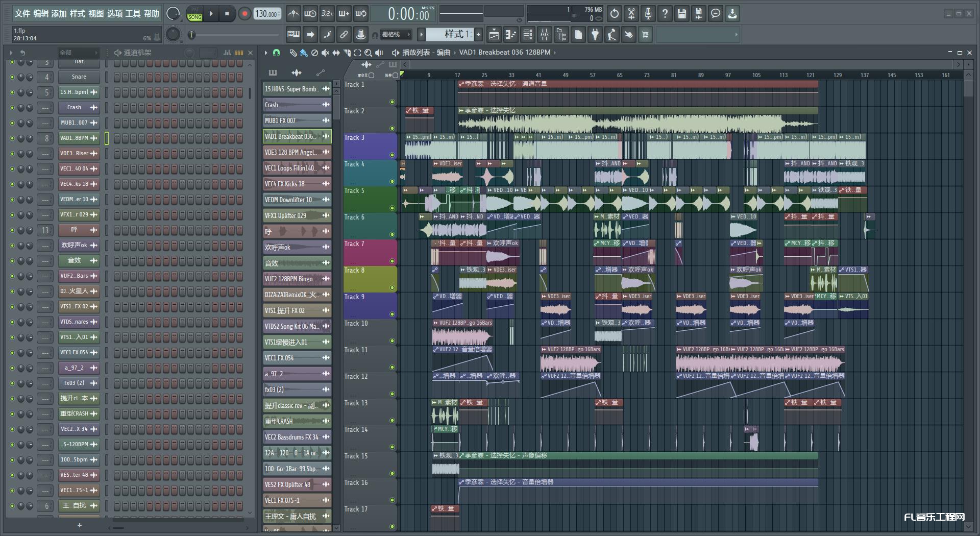Enable step editing mode icon

coord(327,35)
